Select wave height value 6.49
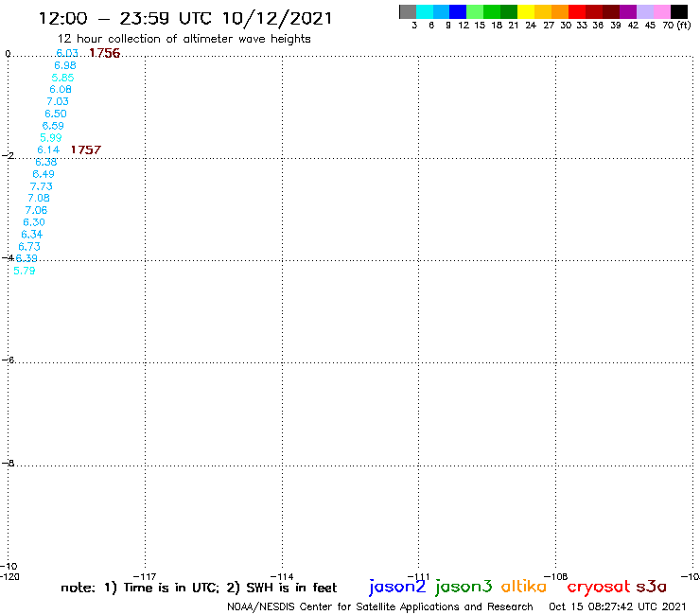700x615 pixels. 44,174
